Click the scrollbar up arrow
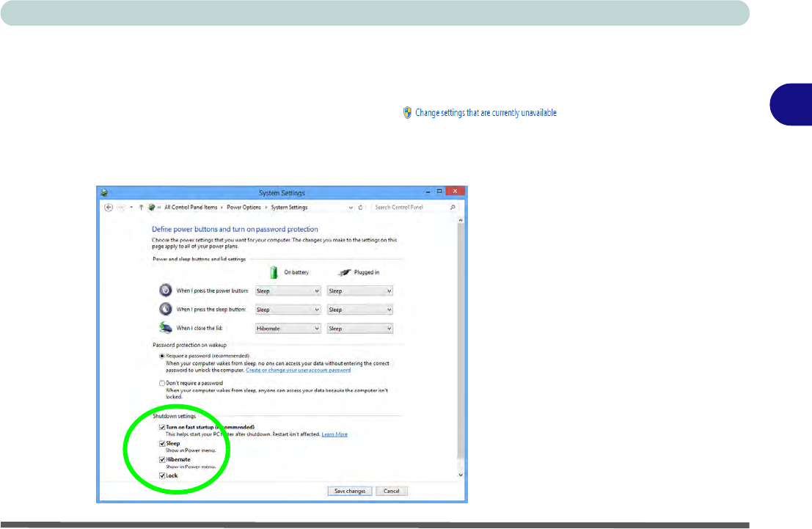The image size is (812, 529). click(x=461, y=221)
